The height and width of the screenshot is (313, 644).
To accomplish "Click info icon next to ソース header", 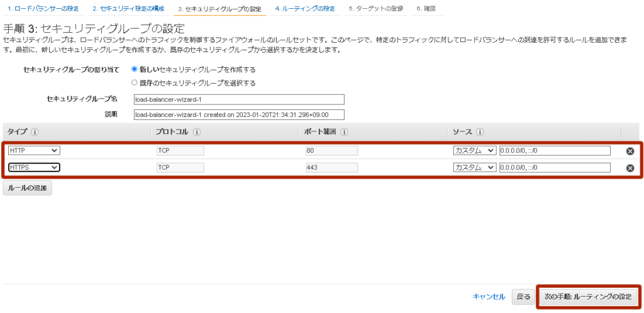I will pyautogui.click(x=480, y=132).
